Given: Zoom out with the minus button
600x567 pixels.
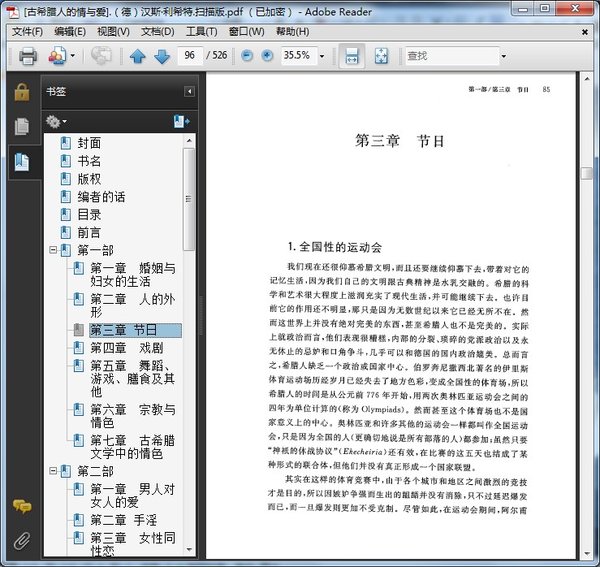Looking at the screenshot, I should (247, 56).
